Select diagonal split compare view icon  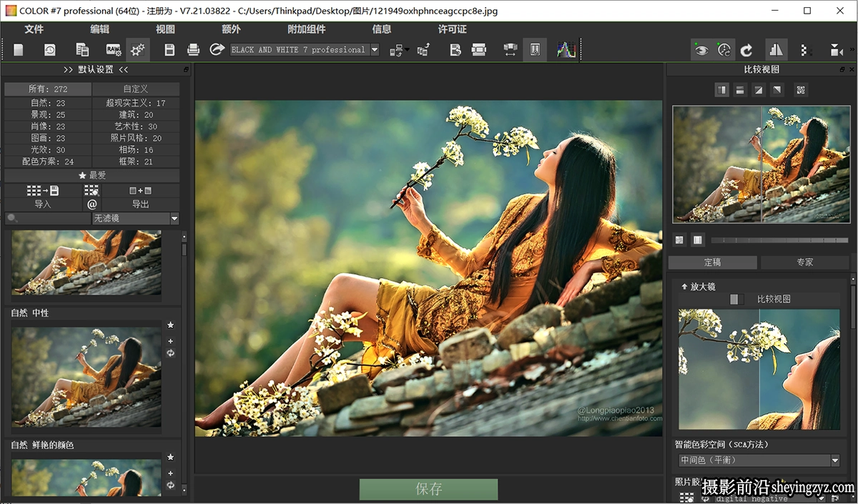[x=759, y=90]
